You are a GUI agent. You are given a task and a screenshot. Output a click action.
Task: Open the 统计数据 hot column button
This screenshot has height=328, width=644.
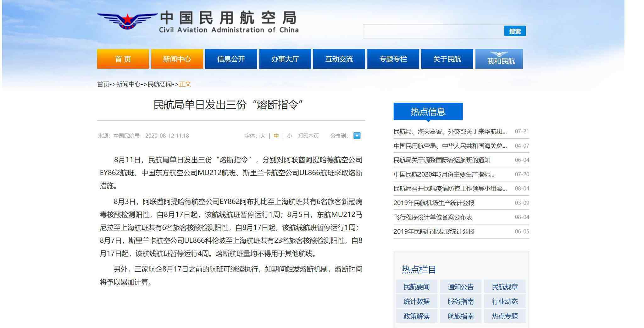coord(416,302)
